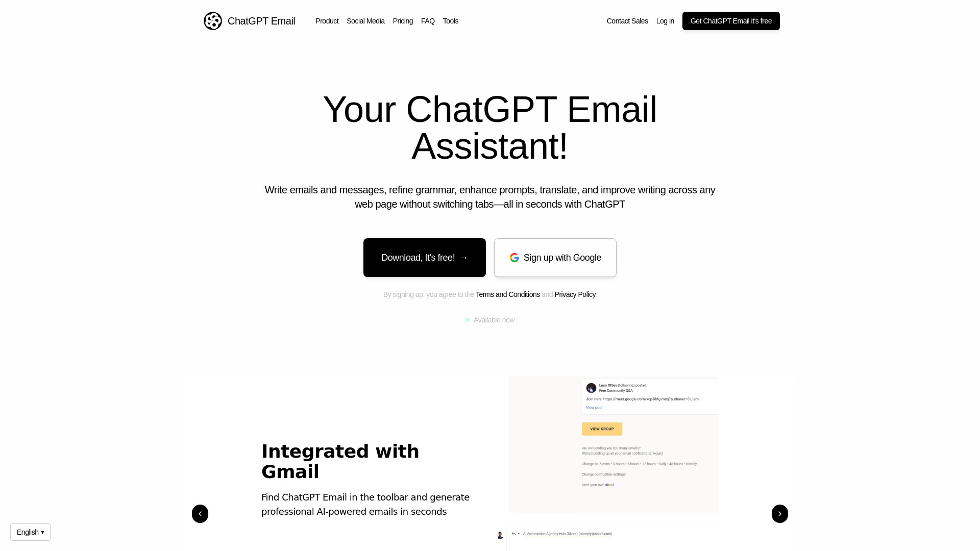Click the VIEW GROUP button icon in preview

[602, 428]
